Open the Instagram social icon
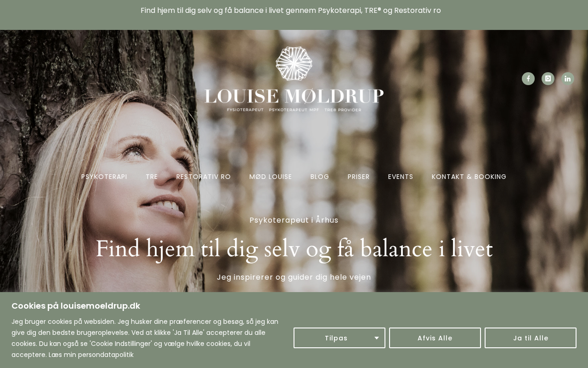 point(548,79)
